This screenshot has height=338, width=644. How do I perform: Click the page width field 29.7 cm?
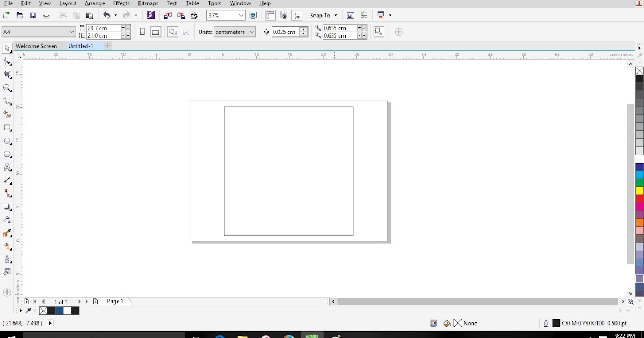click(x=104, y=28)
